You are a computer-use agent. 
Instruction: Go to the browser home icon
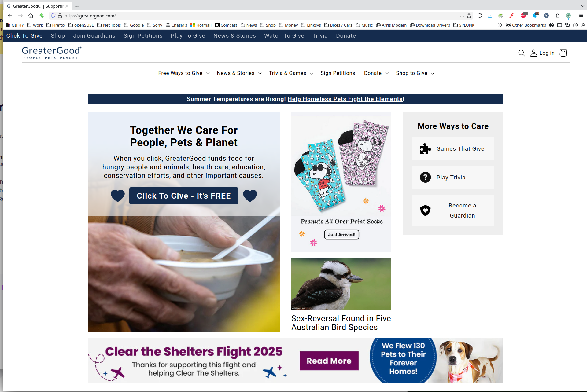(x=31, y=16)
